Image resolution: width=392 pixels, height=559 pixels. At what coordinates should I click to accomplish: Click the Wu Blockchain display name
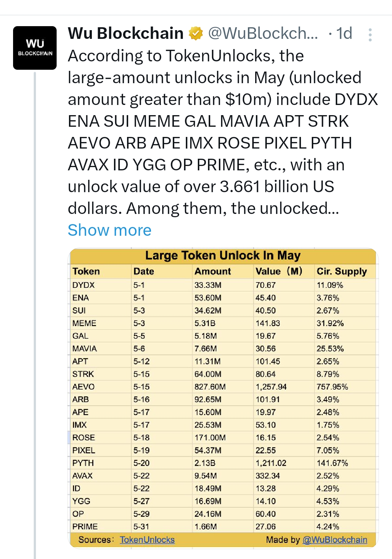coord(126,33)
